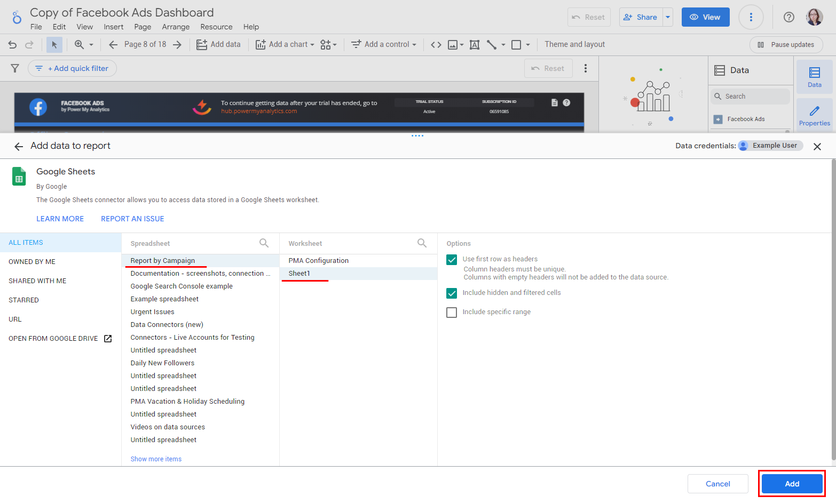
Task: Click the embed URL code icon
Action: pos(436,45)
